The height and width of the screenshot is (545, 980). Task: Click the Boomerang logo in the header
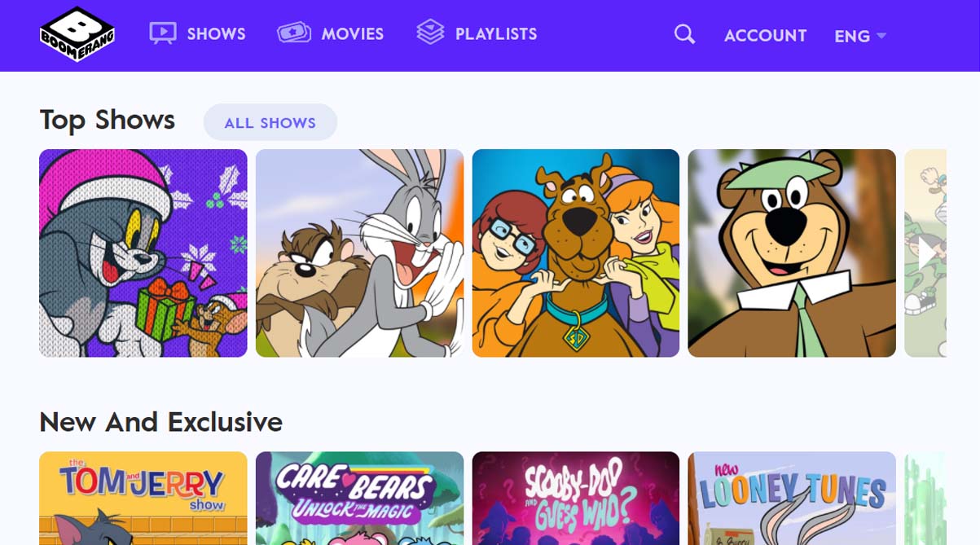point(77,34)
